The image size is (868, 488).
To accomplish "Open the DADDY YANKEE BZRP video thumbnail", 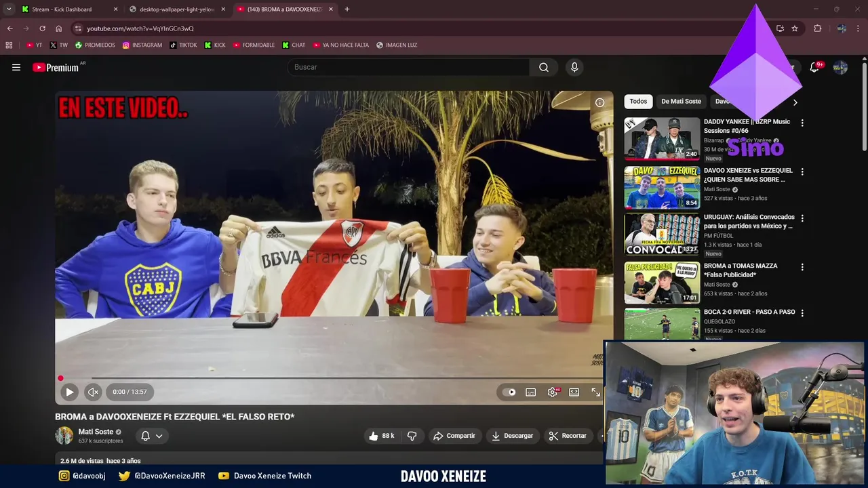I will pyautogui.click(x=662, y=138).
